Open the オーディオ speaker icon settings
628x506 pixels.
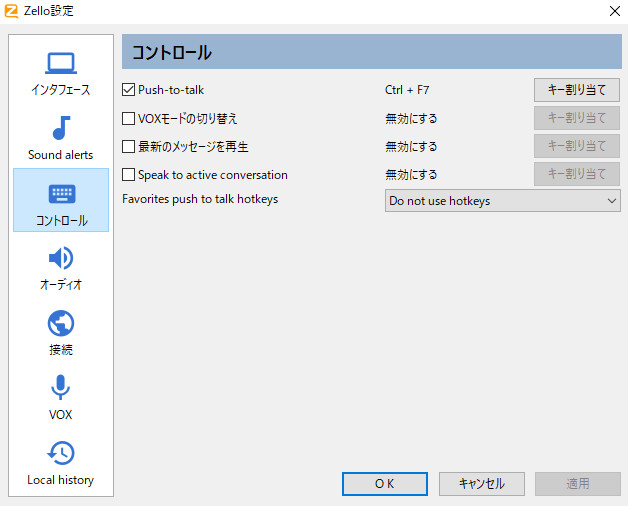point(60,258)
